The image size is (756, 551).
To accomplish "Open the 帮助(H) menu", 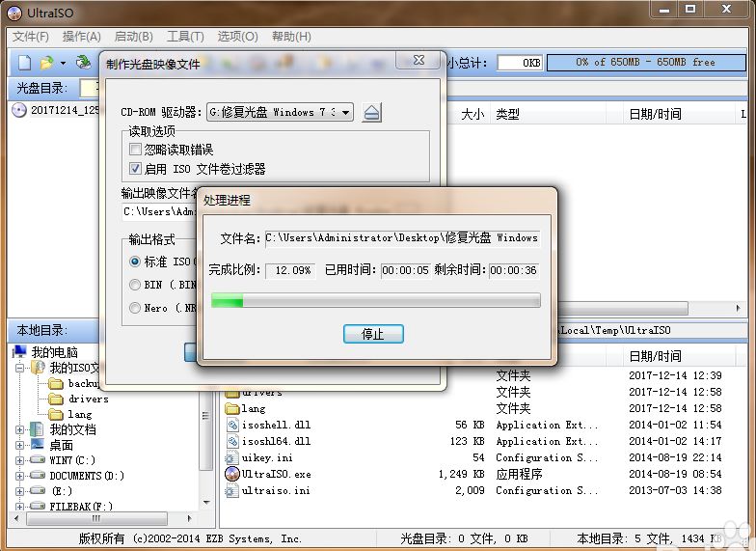I will 291,37.
